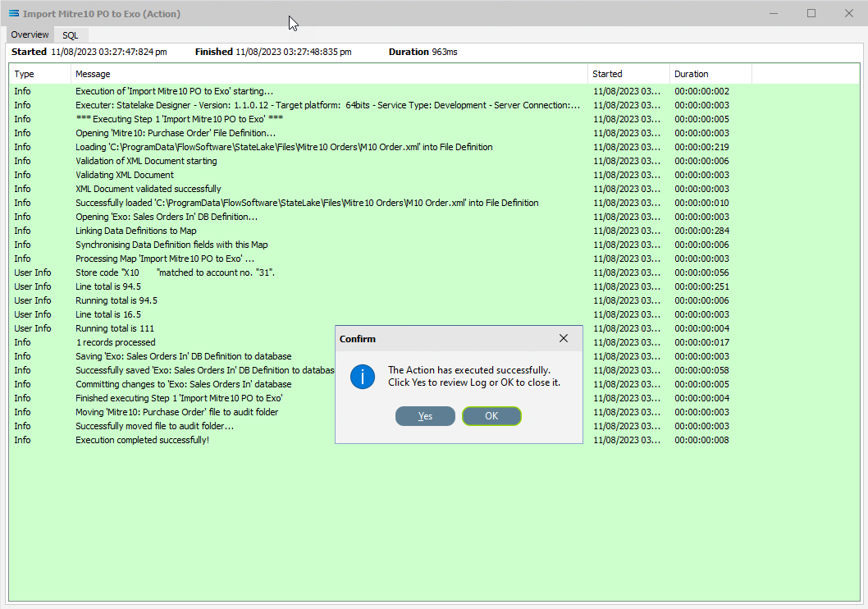Click the Started column header
868x609 pixels.
[x=628, y=74]
